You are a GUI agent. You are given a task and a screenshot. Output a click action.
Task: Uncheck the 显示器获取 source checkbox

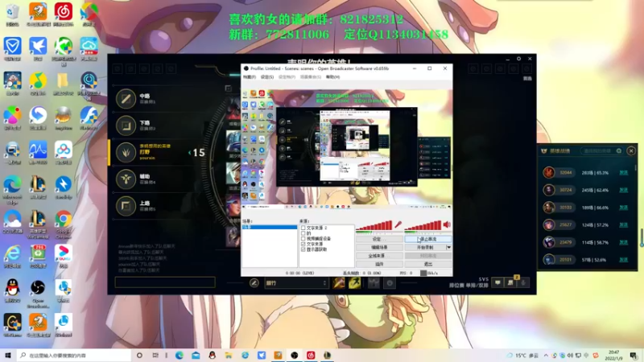[x=303, y=249]
